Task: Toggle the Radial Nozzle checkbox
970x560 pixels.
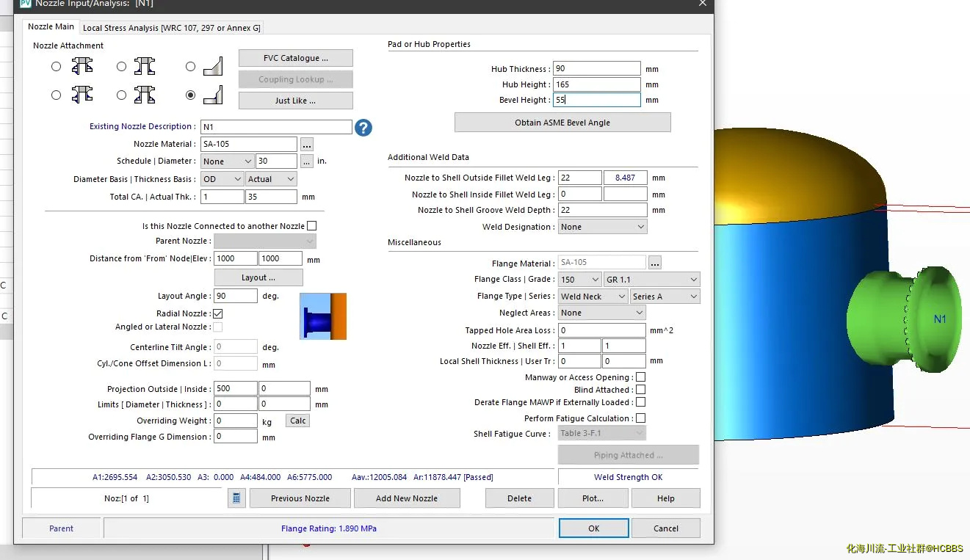Action: point(218,313)
